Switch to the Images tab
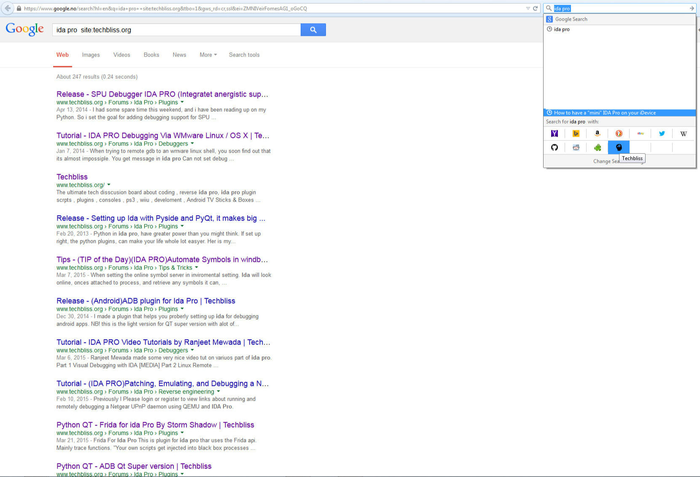700x477 pixels. tap(91, 55)
